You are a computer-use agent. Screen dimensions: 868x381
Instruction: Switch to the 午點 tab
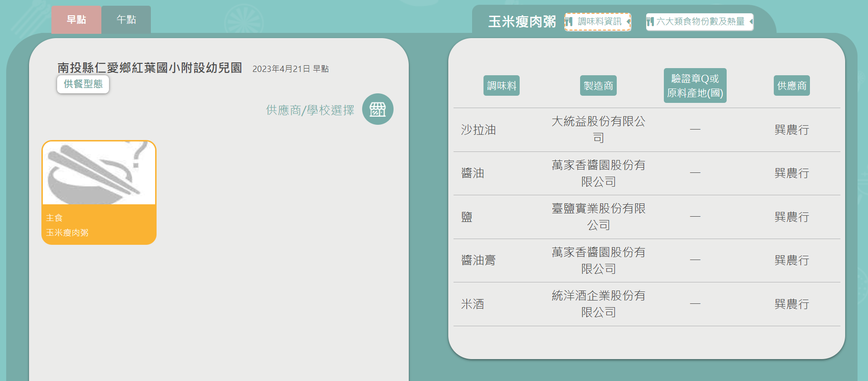point(126,20)
